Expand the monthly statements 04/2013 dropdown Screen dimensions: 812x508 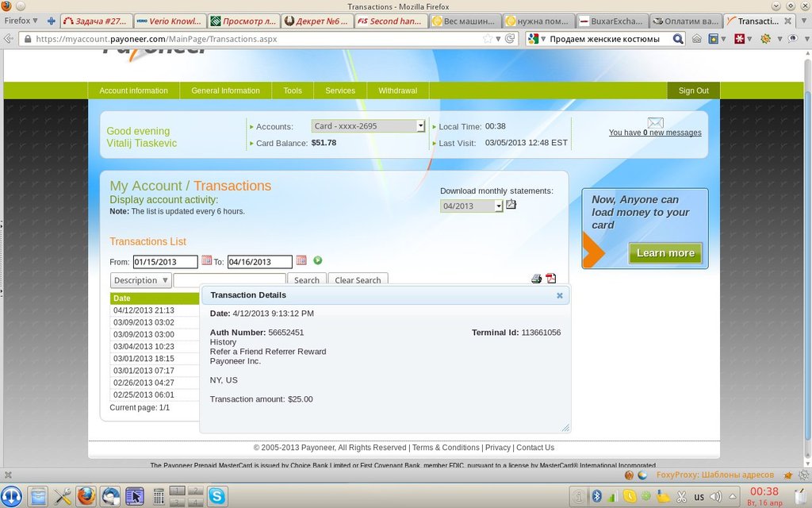(499, 206)
